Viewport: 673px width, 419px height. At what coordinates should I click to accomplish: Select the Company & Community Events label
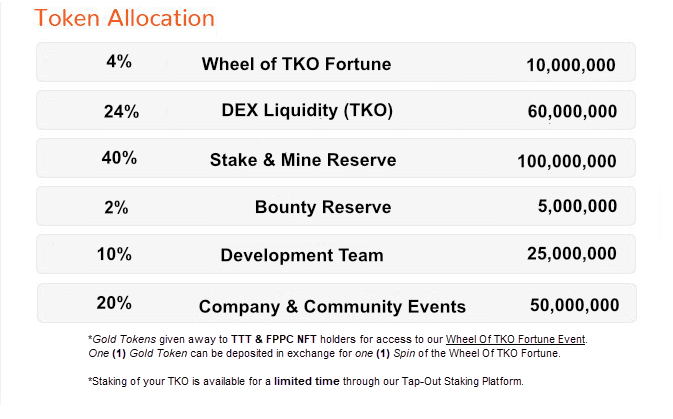tap(332, 307)
